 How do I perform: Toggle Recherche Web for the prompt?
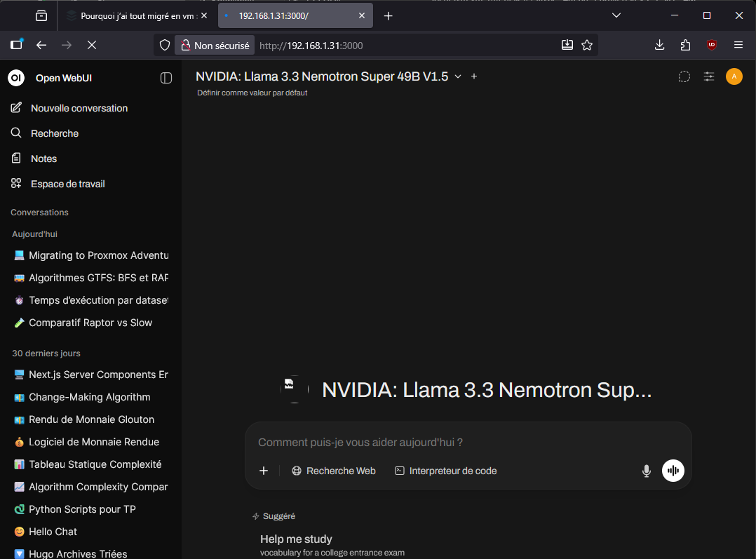click(x=334, y=471)
